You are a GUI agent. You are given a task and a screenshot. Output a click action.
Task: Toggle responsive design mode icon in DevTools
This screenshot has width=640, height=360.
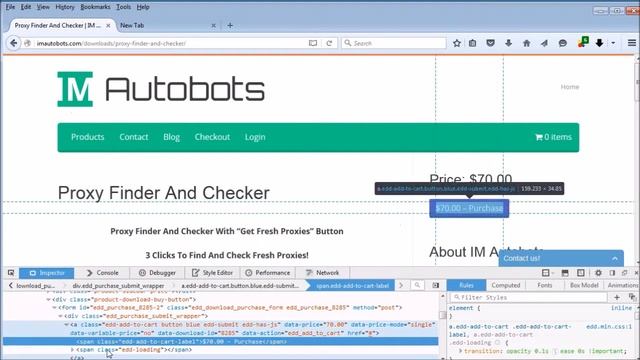(581, 273)
